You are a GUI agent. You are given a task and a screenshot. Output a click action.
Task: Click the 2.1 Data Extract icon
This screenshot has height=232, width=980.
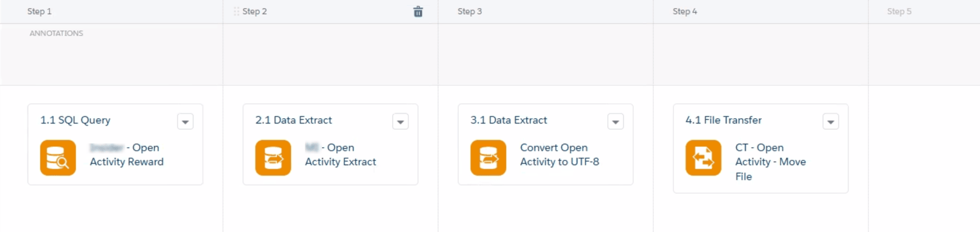point(273,158)
